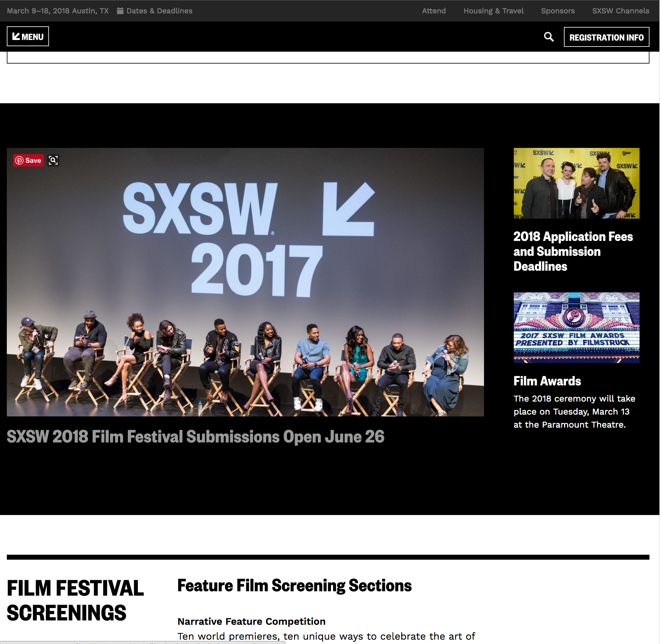Click the visual search icon beside Save
This screenshot has height=644, width=660.
point(53,160)
